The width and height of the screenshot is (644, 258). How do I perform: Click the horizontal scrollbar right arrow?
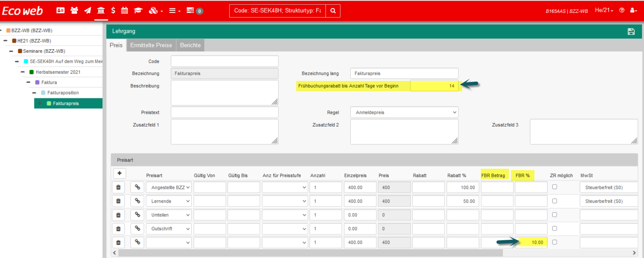coord(634,253)
